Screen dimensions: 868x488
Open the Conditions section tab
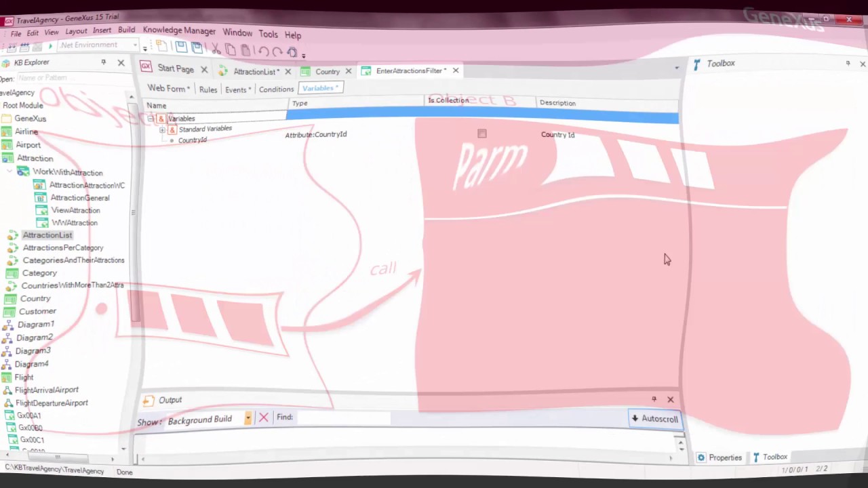[276, 89]
